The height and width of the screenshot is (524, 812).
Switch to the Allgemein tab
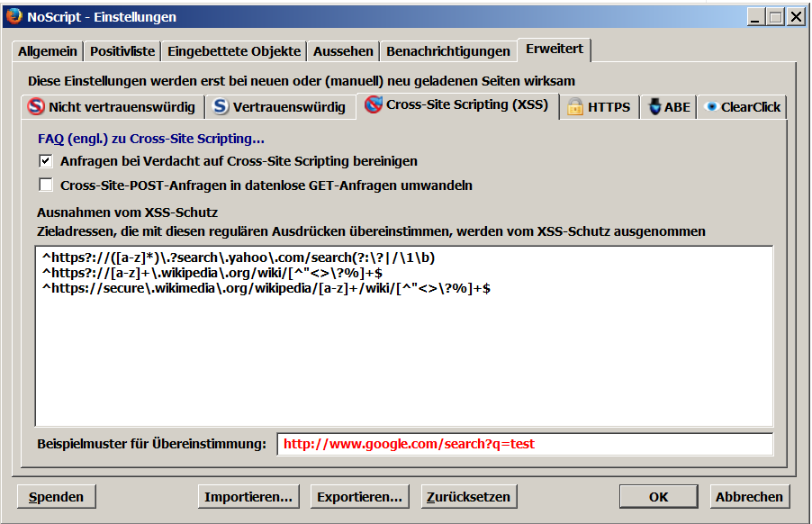(x=47, y=51)
